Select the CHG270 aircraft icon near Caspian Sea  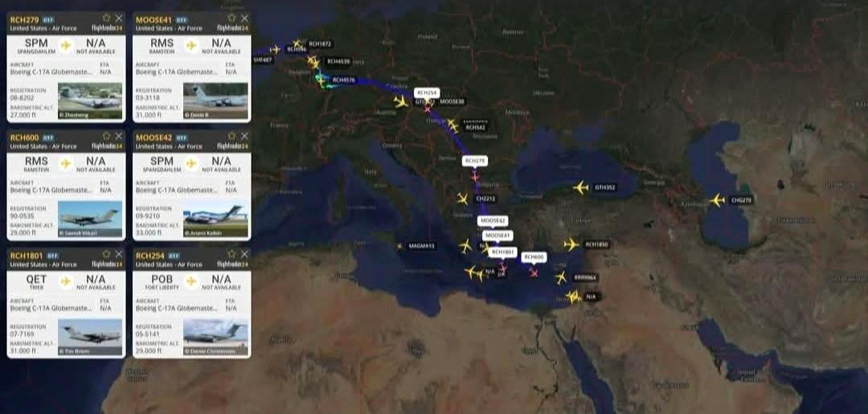point(718,200)
